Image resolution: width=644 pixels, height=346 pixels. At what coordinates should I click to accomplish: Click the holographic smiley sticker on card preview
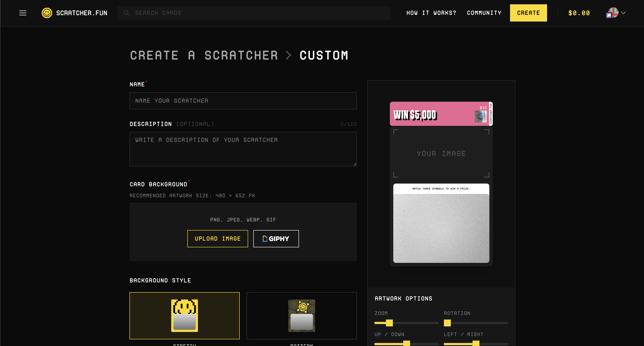[480, 117]
